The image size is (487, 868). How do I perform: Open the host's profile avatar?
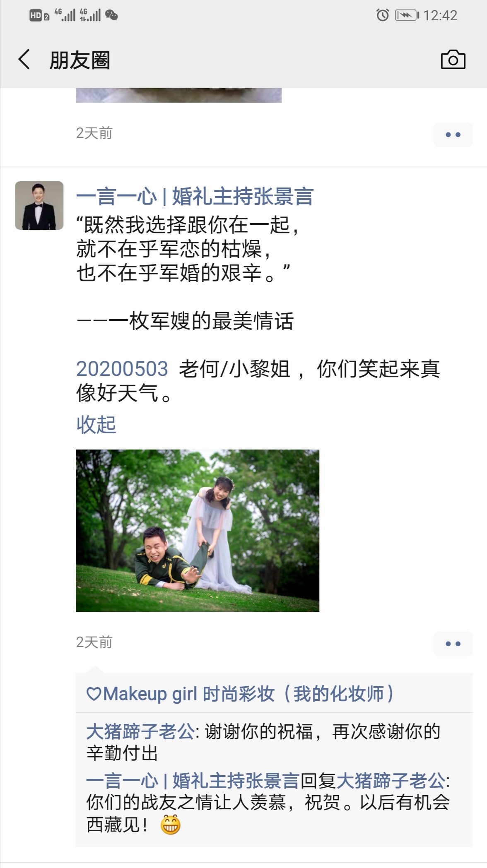[39, 205]
